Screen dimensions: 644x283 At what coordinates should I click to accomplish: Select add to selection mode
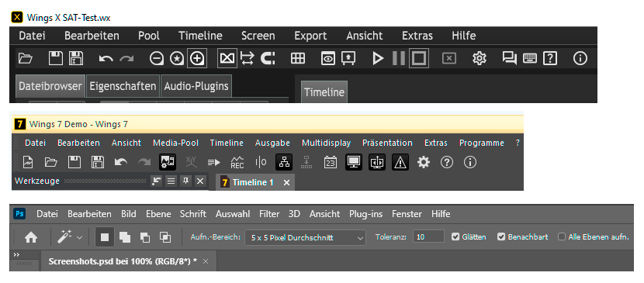pos(125,237)
